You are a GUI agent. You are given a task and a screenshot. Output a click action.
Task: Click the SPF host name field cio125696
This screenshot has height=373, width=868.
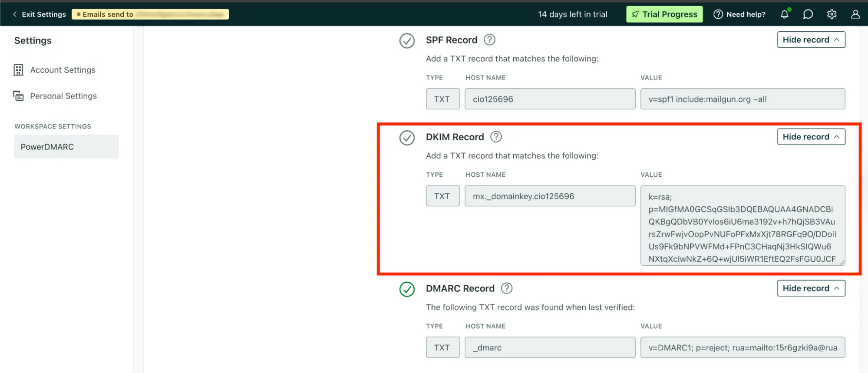[550, 99]
